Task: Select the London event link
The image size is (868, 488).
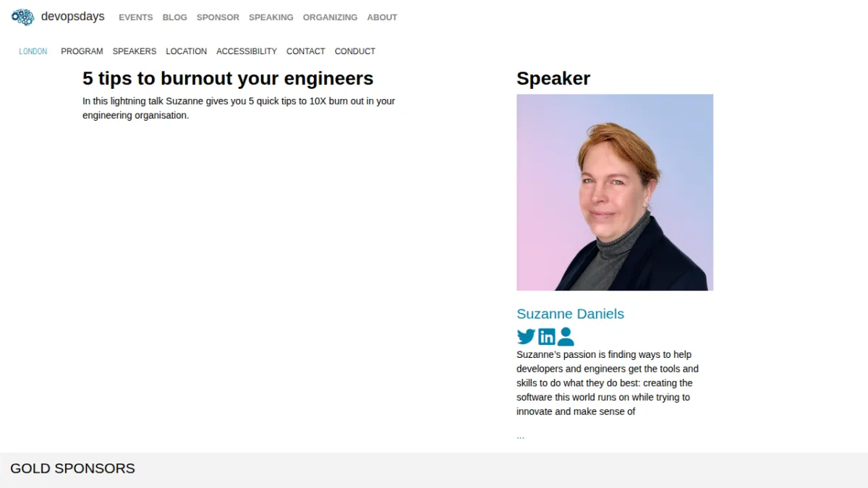Action: 33,51
